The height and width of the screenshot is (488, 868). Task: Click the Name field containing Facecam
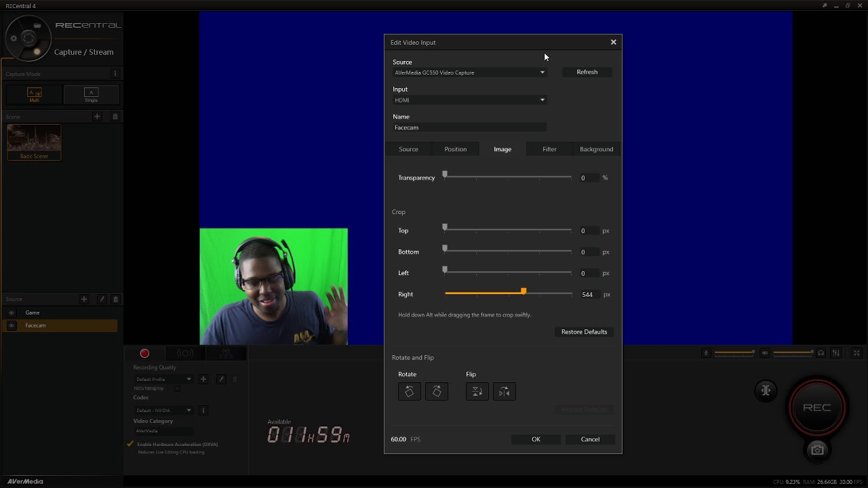click(469, 127)
